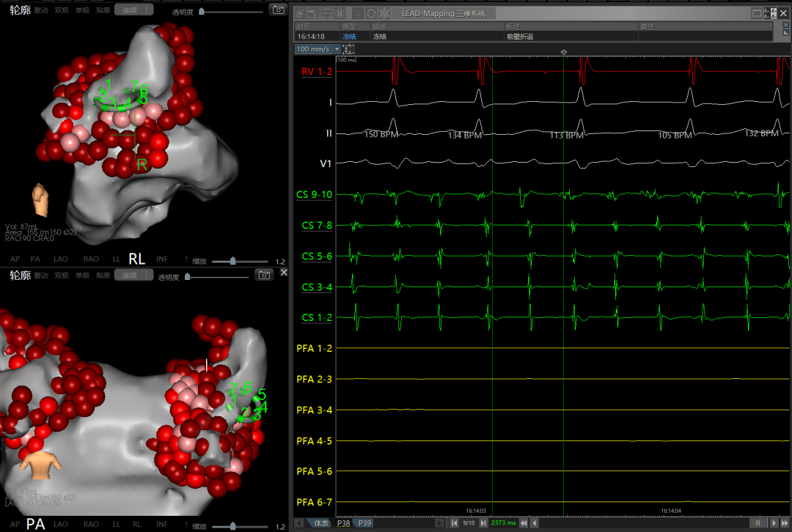Set upper map view to LAO

pyautogui.click(x=61, y=259)
